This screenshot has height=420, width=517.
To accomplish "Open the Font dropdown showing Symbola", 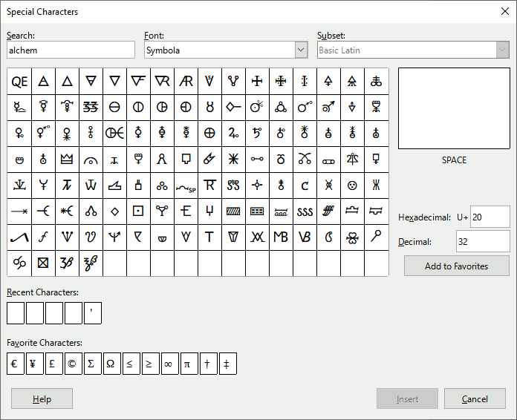I will (x=301, y=50).
